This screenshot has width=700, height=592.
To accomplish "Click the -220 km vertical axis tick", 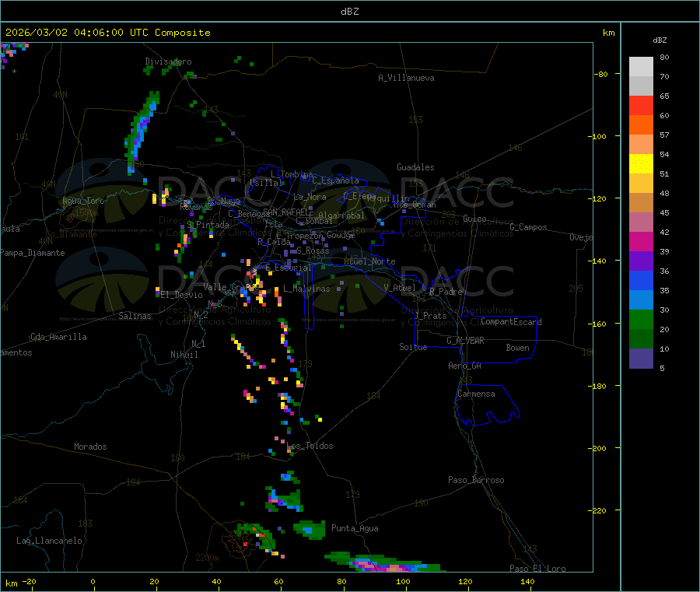I will pos(599,511).
